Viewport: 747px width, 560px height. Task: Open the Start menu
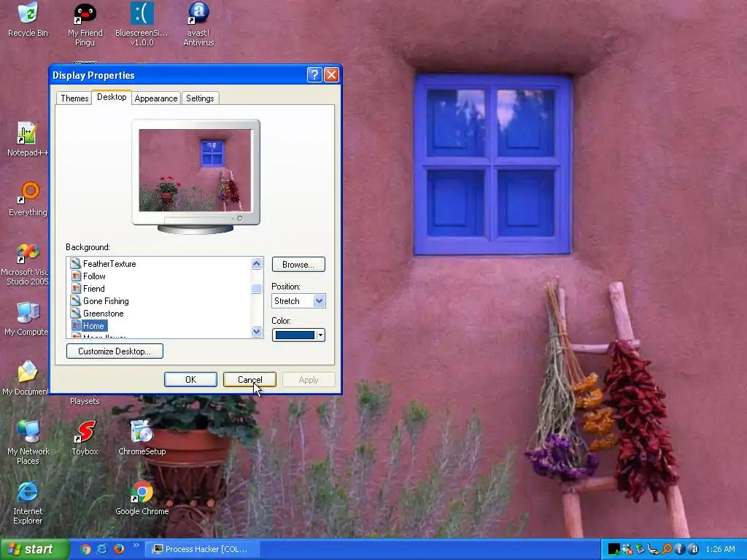point(34,550)
